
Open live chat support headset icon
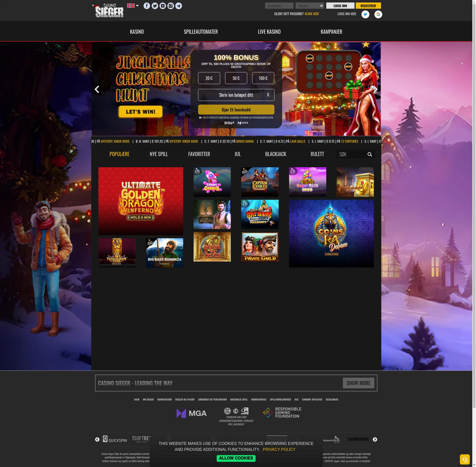[465, 459]
